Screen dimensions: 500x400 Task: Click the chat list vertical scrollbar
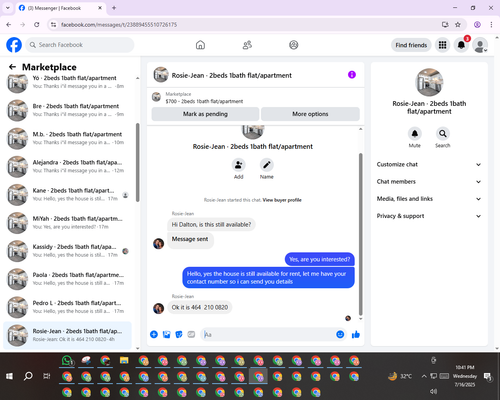coord(138,162)
